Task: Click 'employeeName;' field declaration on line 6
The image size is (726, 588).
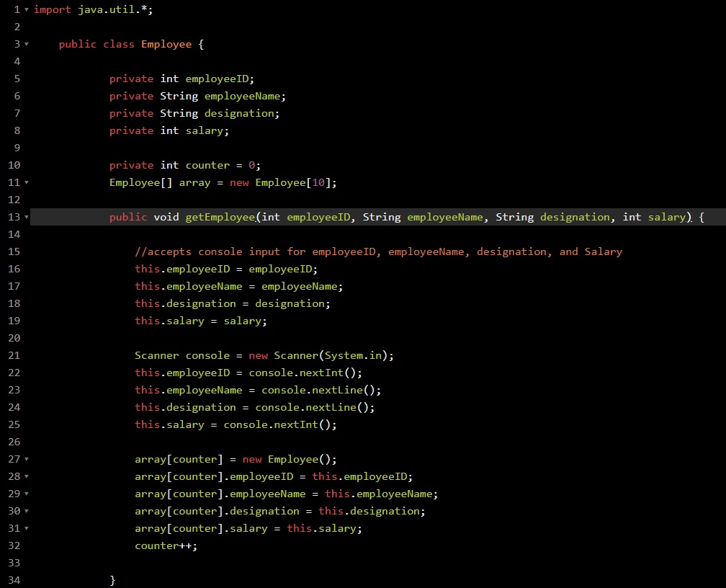Action: 246,96
